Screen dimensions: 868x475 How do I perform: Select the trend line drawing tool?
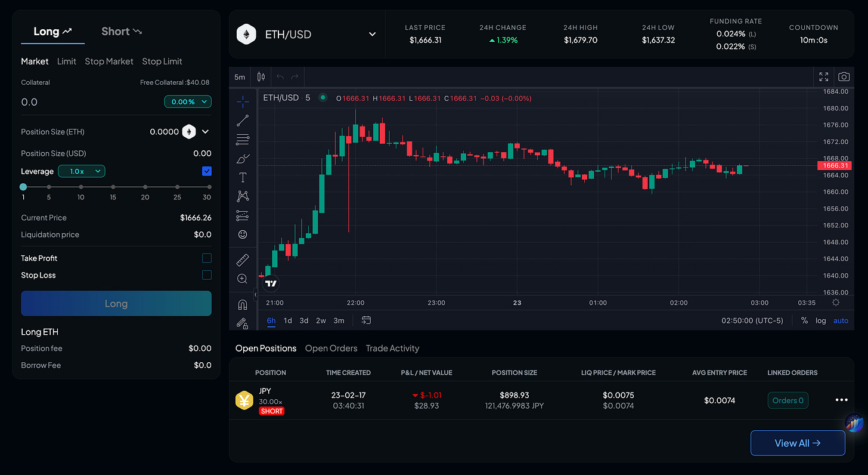click(x=243, y=121)
